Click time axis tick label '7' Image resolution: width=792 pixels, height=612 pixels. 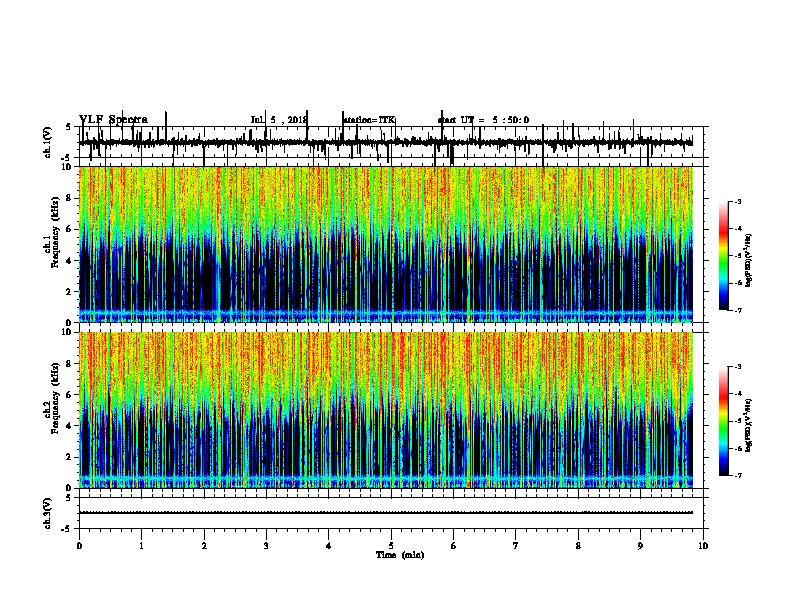pos(516,546)
